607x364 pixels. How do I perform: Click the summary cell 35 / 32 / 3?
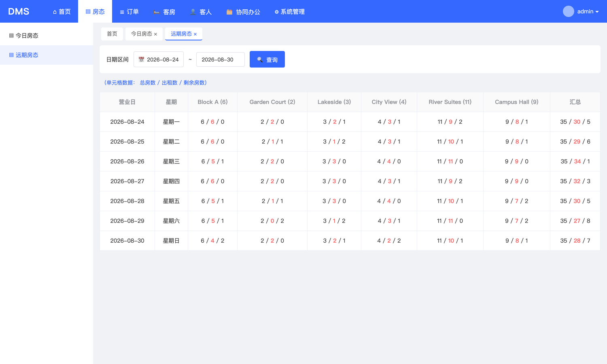pos(575,181)
